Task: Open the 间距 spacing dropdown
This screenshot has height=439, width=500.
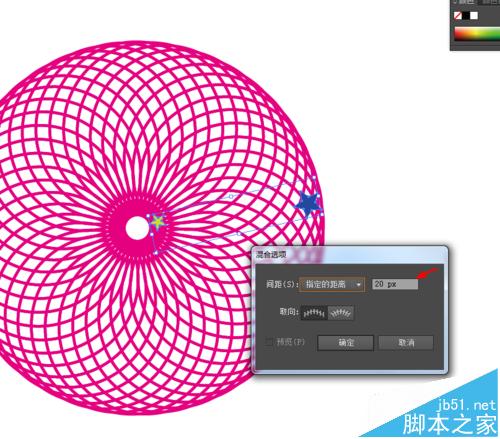Action: click(332, 284)
